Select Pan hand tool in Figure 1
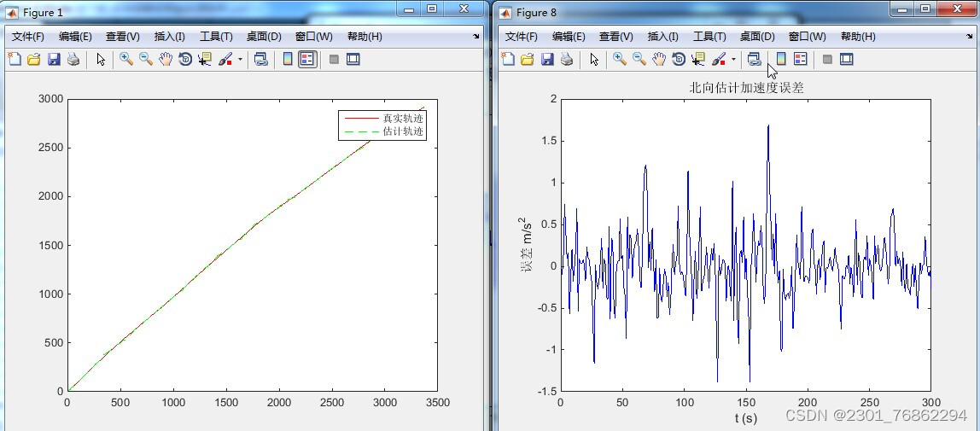This screenshot has height=431, width=980. pos(165,60)
